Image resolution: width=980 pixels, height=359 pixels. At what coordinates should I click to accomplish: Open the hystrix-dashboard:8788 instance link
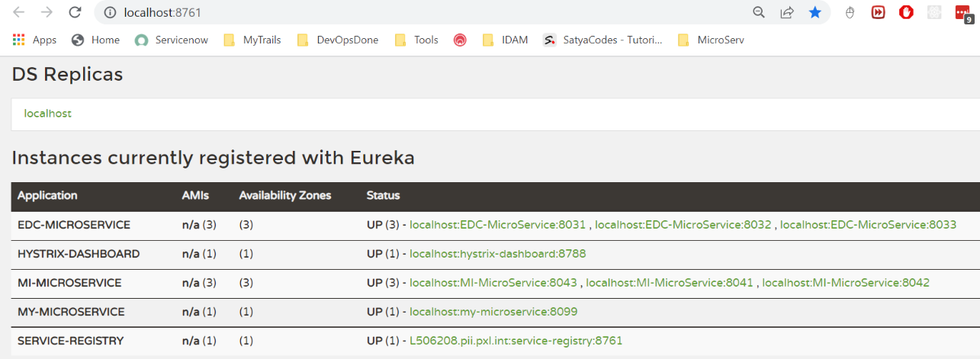click(x=497, y=254)
